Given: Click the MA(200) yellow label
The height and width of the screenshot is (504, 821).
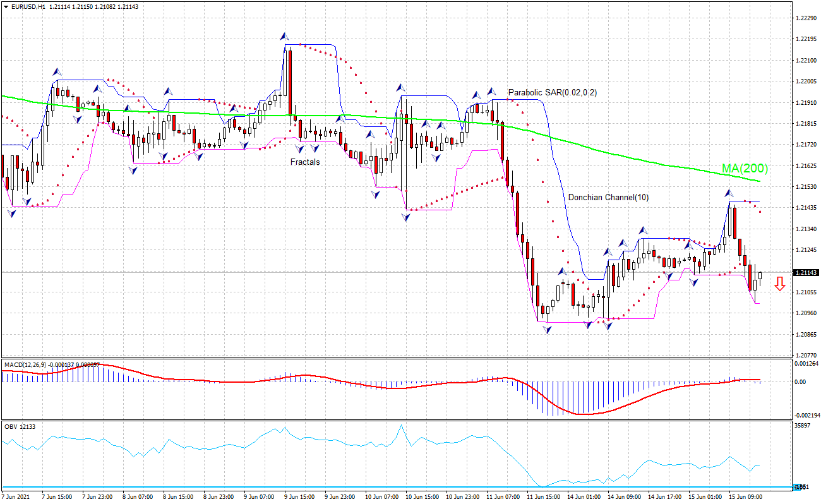Looking at the screenshot, I should pos(744,169).
